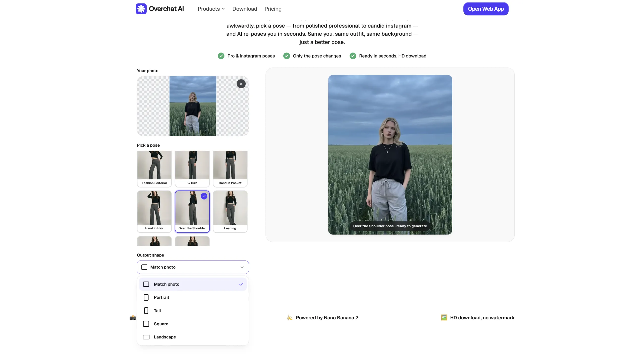This screenshot has width=644, height=355.
Task: Click the Square shape icon
Action: click(x=146, y=324)
